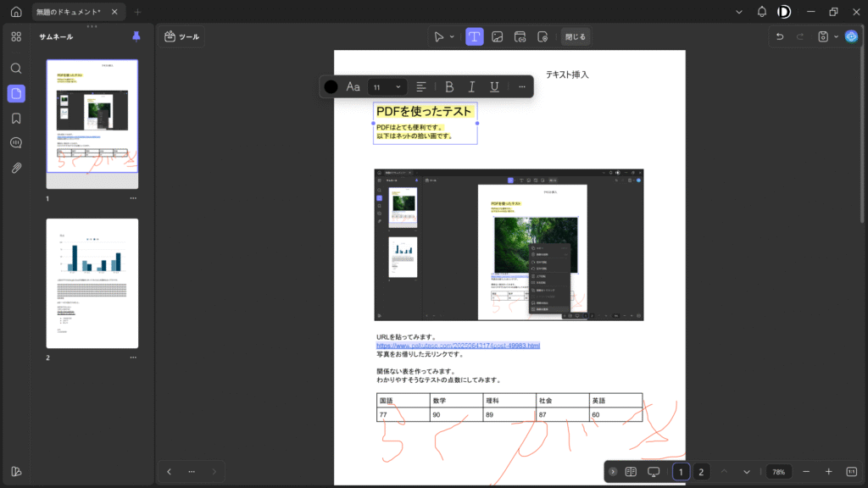This screenshot has width=868, height=488.
Task: Click the 閉じる button
Action: (x=575, y=36)
